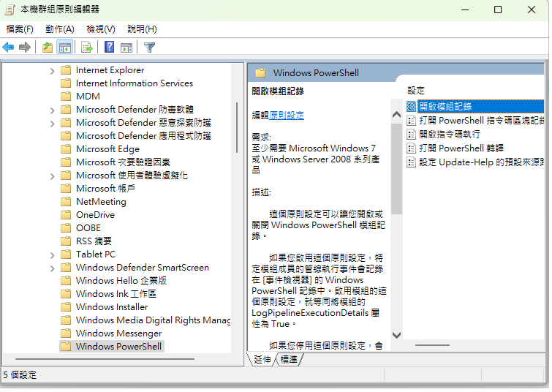Click the Microsoft Edge folder icon
Viewport: 552px width, 392px height.
[x=66, y=149]
